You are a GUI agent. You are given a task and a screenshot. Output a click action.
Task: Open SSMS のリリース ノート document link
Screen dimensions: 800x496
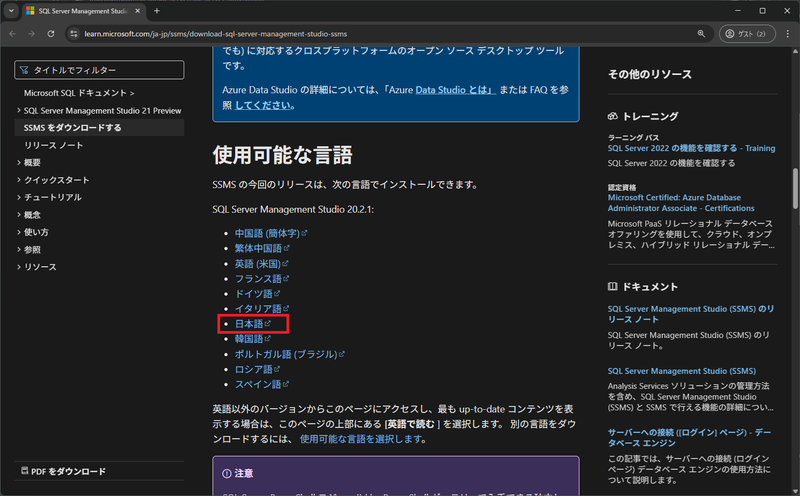point(691,314)
